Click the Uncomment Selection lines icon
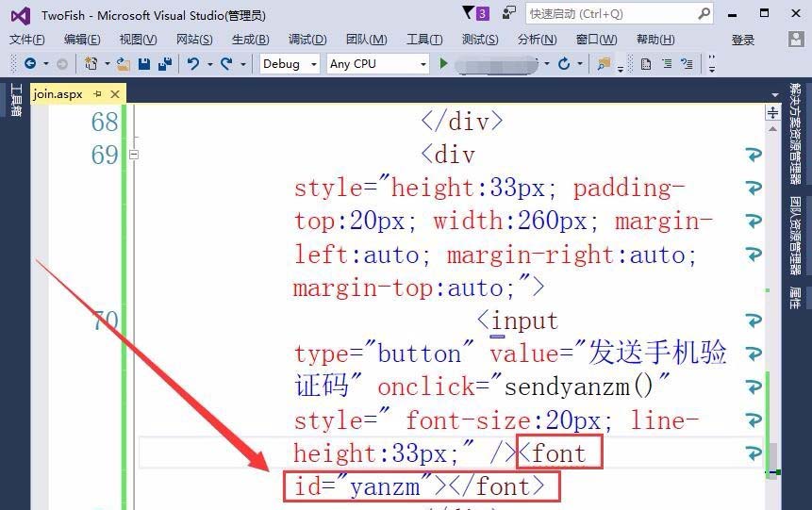Screen dimensions: 812x510 click(x=688, y=64)
